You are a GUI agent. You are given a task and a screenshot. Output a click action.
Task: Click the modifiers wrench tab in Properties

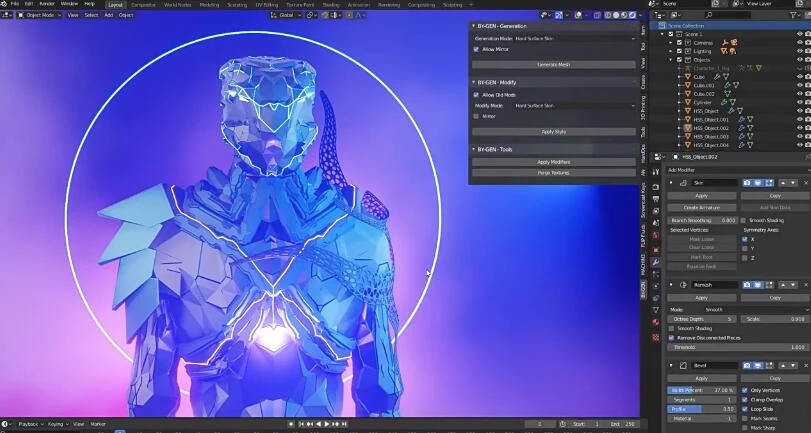coord(656,262)
